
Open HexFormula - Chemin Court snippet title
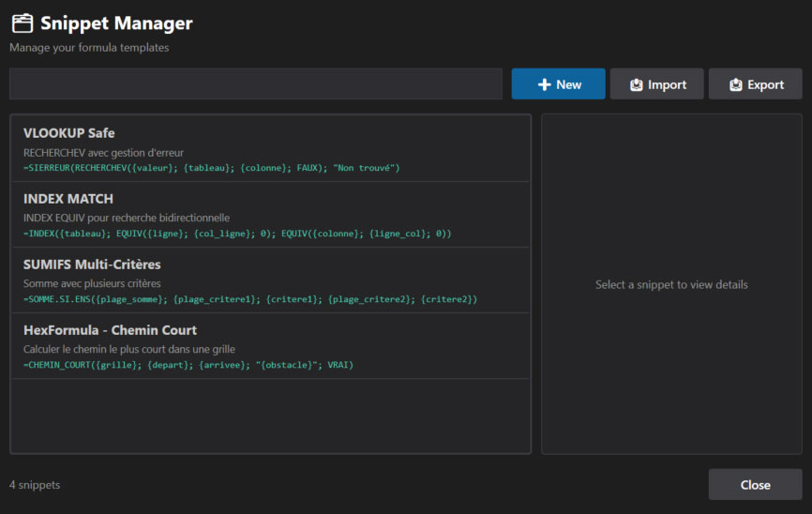tap(111, 330)
